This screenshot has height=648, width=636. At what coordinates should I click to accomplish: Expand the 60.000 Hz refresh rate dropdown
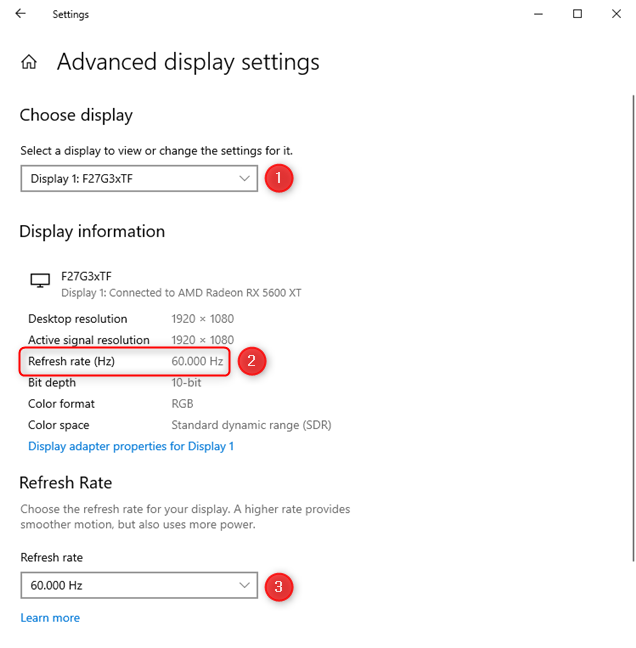139,585
